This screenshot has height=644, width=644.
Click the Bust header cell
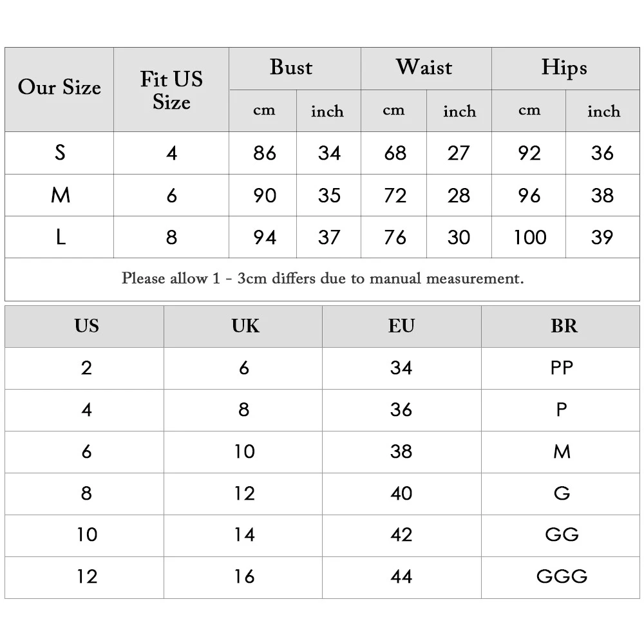pyautogui.click(x=295, y=69)
